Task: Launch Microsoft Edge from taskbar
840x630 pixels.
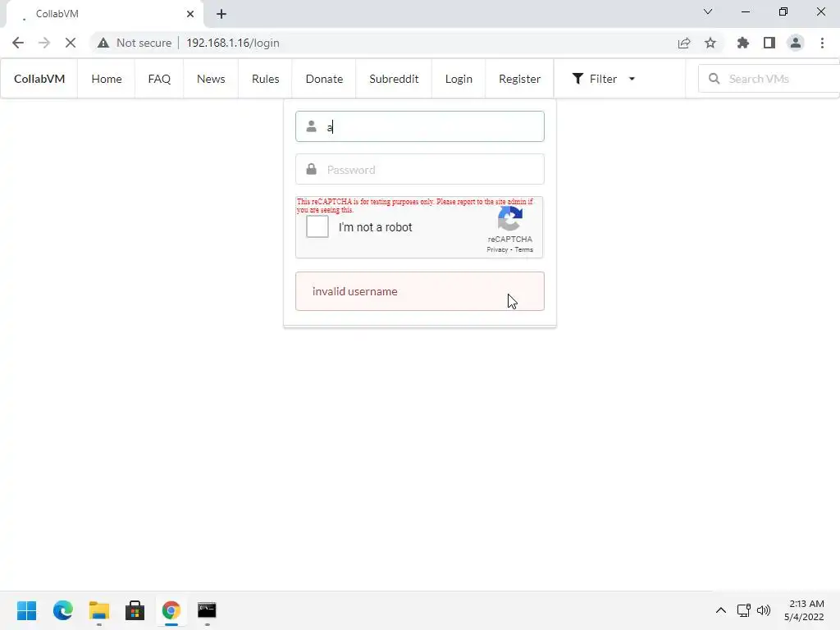Action: 62,610
